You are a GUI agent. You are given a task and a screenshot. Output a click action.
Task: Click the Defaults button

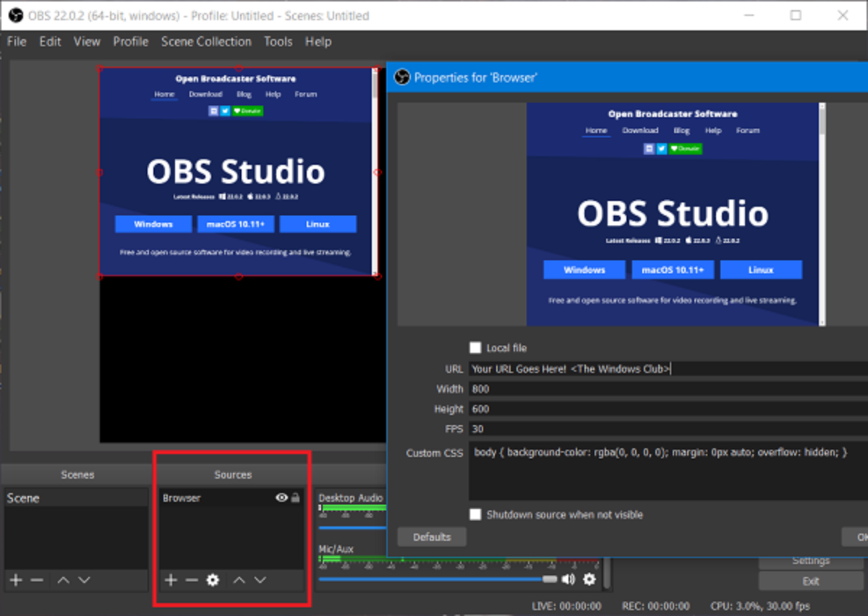pyautogui.click(x=432, y=537)
